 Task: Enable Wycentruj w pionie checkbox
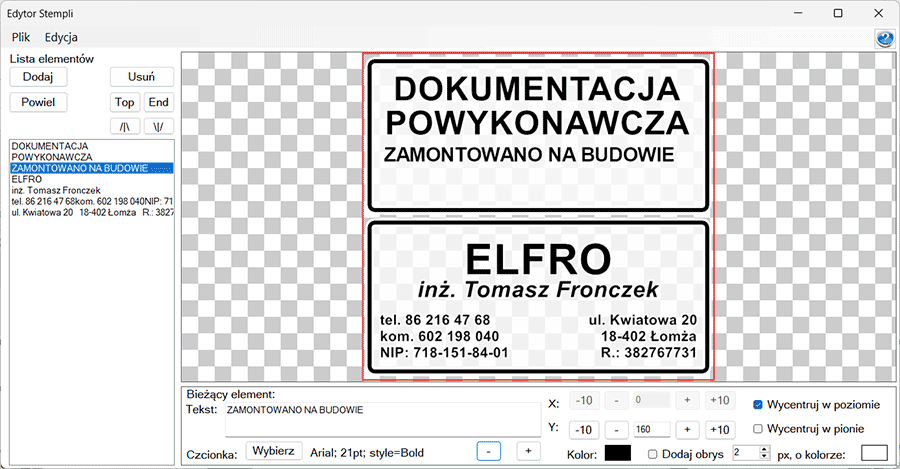coord(758,429)
